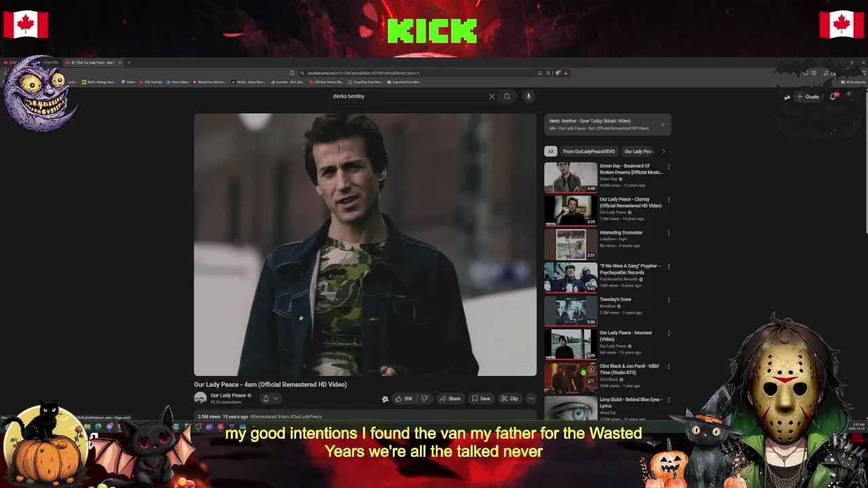Open Our Lady Peace channel name link

228,395
